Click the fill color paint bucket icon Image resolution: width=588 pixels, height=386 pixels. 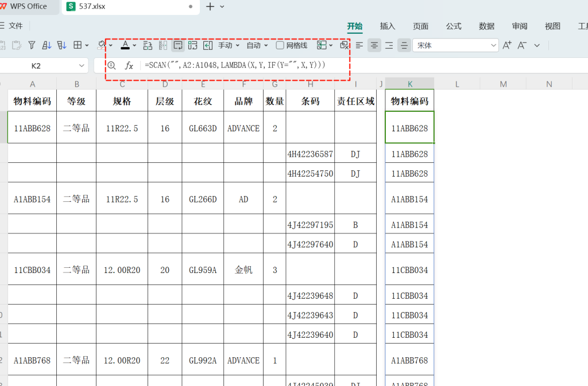(x=102, y=45)
